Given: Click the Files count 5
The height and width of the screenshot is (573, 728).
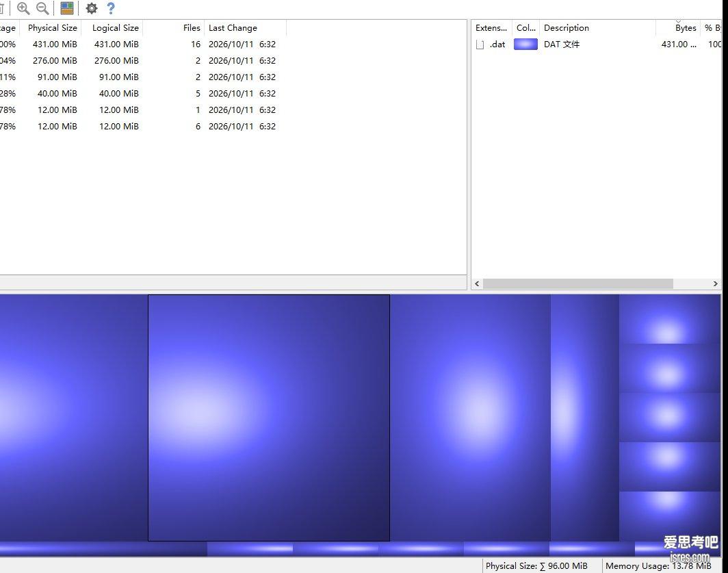Looking at the screenshot, I should coord(198,93).
